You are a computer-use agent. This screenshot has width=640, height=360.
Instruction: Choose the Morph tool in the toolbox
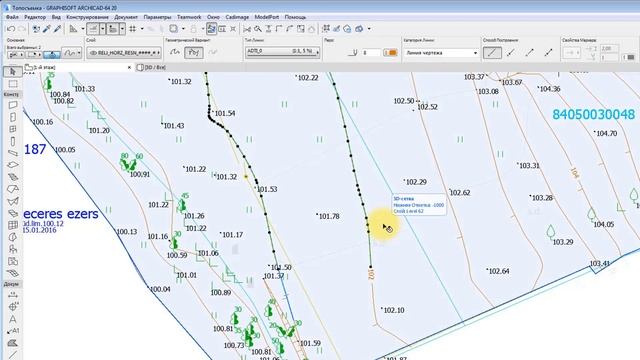(x=13, y=237)
